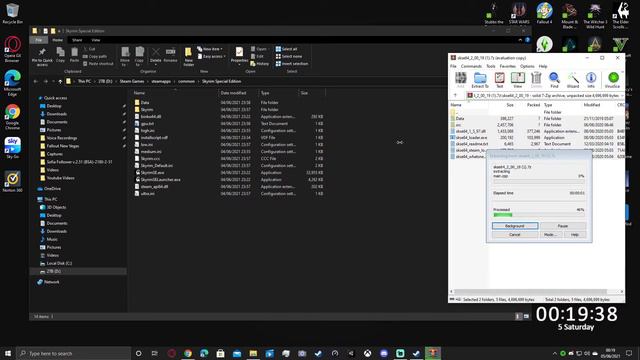This screenshot has width=640, height=360.
Task: Click WinRAR Add toolbar icon
Action: pos(460,80)
